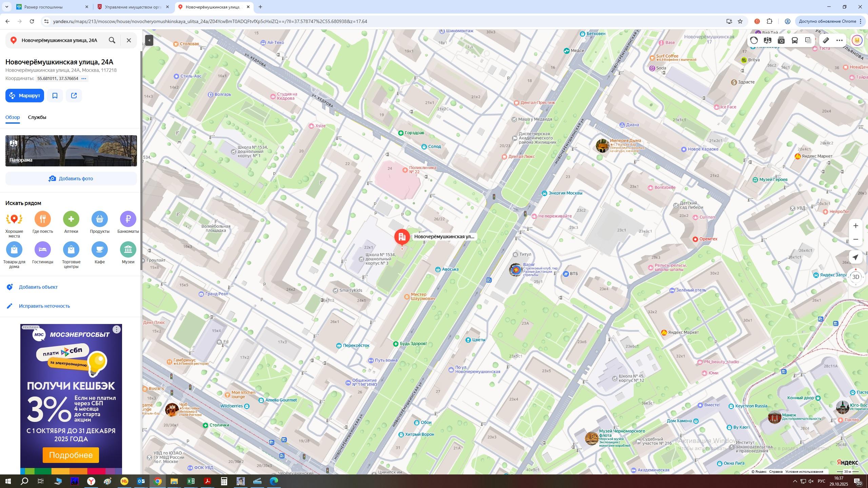Open the three-dots more tools menu
The height and width of the screenshot is (488, 868).
(840, 40)
